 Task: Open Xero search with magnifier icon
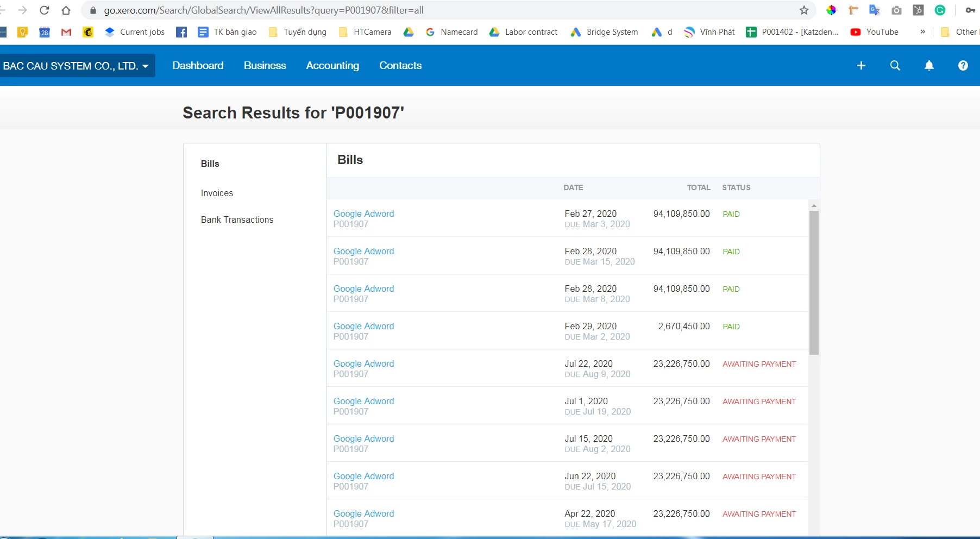point(895,66)
